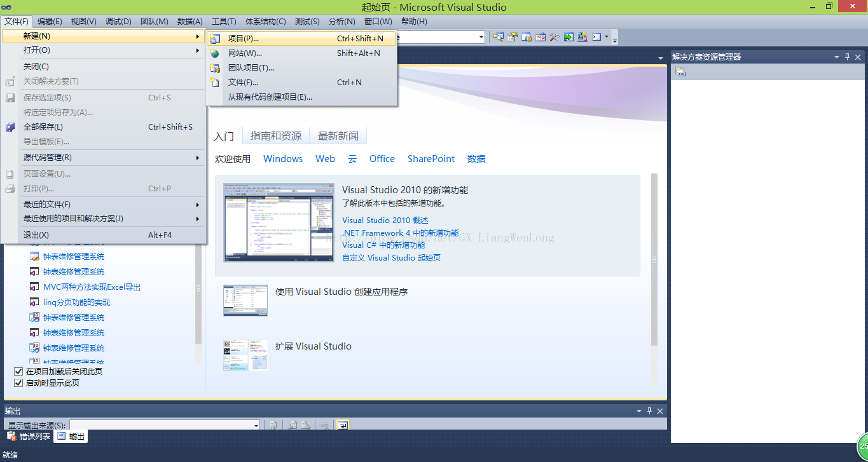Image resolution: width=868 pixels, height=462 pixels.
Task: Open the document tab list dropdown arrow
Action: pyautogui.click(x=661, y=58)
